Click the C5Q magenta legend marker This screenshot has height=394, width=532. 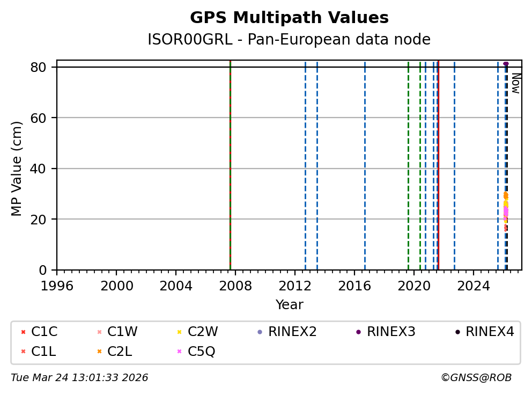click(179, 352)
